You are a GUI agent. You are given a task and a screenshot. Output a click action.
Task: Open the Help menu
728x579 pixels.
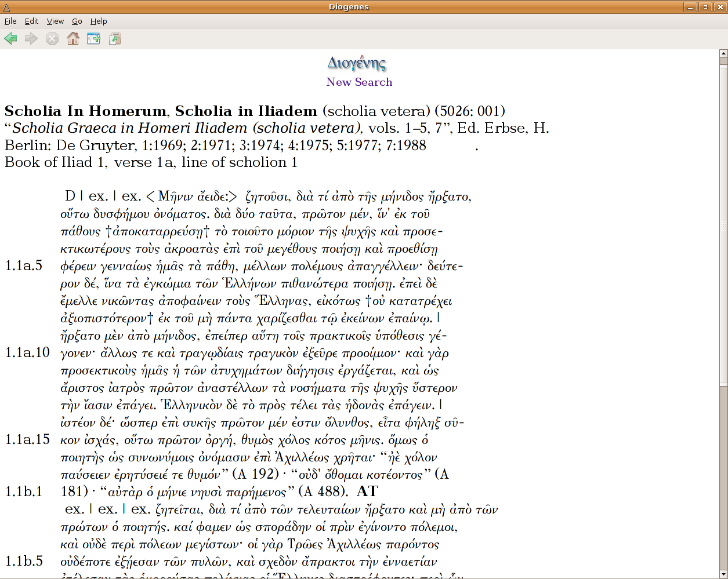coord(99,21)
